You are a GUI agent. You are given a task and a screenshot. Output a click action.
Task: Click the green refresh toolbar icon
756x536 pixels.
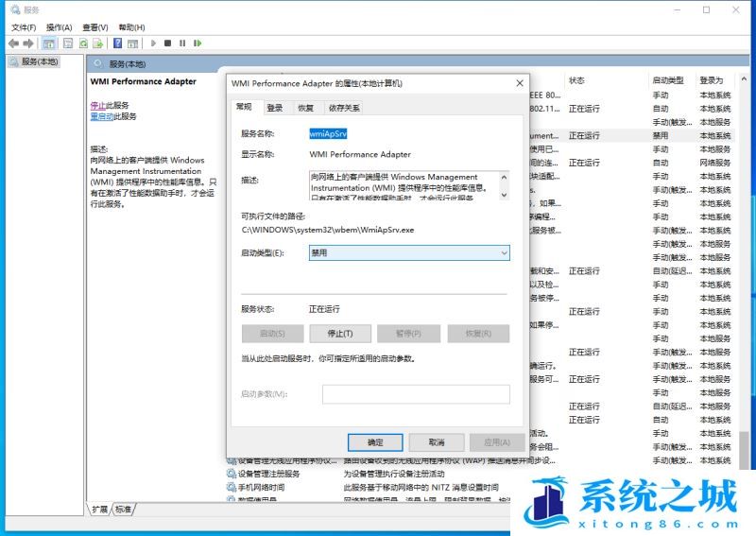coord(83,43)
